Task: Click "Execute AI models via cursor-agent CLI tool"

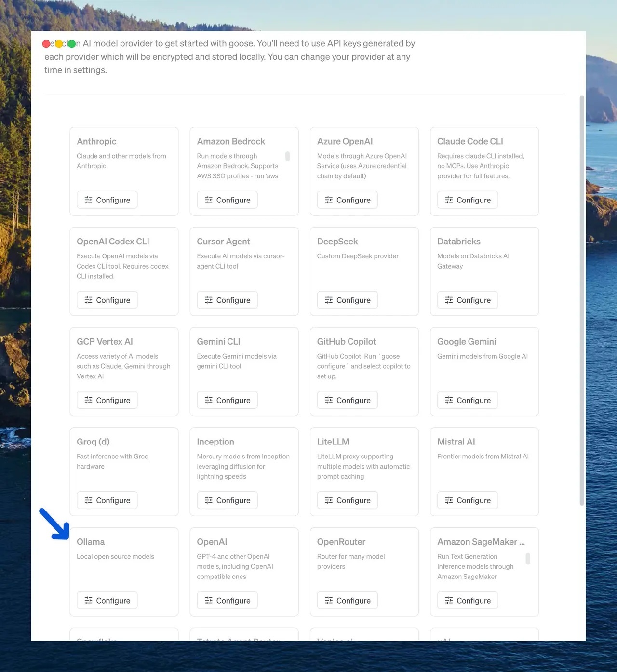Action: coord(241,261)
